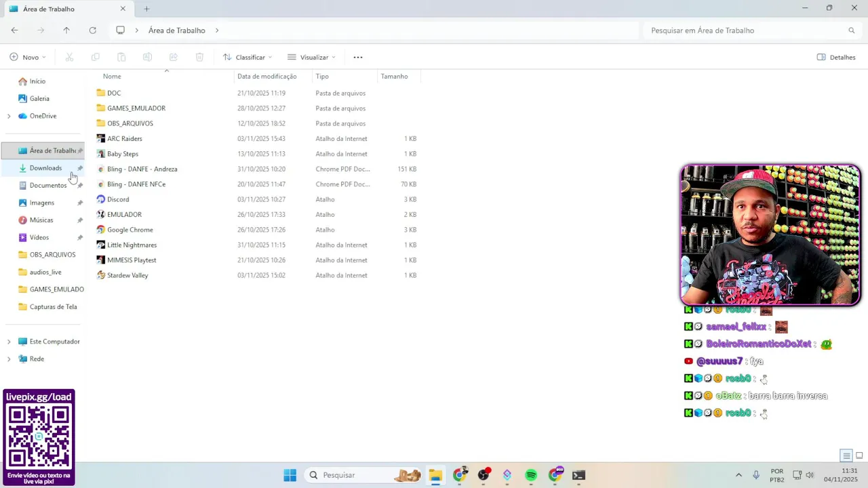868x488 pixels.
Task: Open Músicas in the sidebar
Action: pyautogui.click(x=41, y=220)
